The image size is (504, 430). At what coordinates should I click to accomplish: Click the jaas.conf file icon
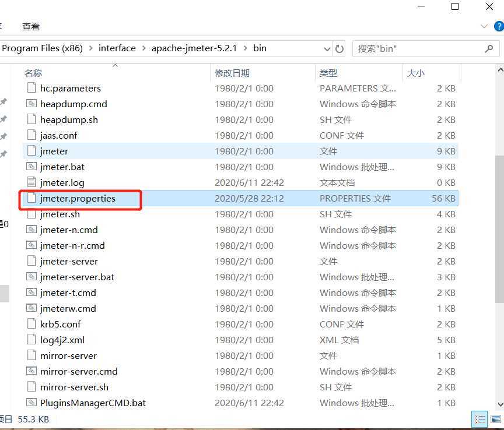pos(32,135)
